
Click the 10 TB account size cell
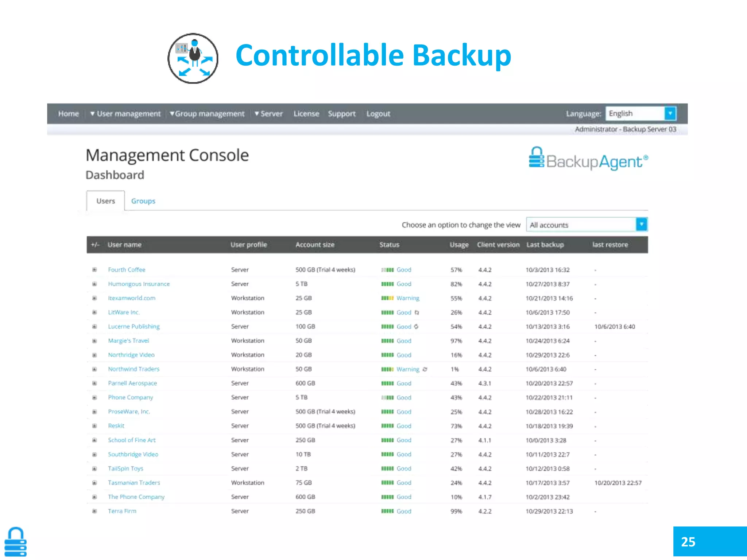(303, 454)
